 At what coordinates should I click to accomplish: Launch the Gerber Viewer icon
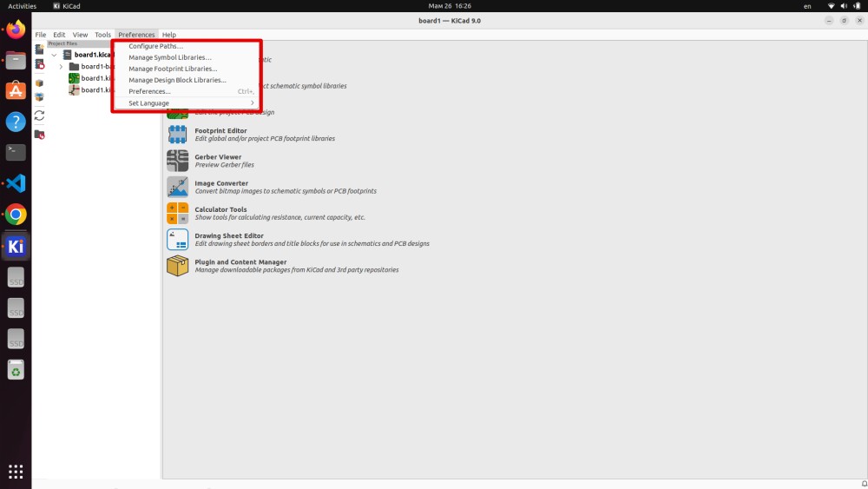point(178,161)
